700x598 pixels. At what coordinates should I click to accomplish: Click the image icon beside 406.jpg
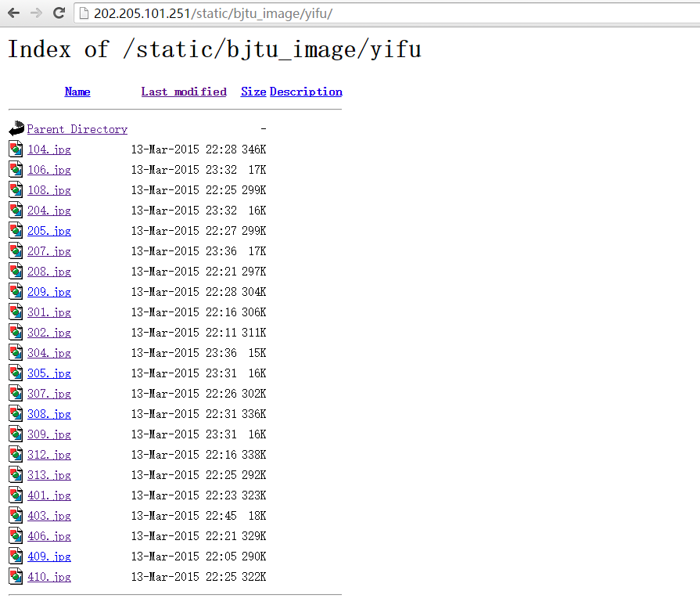pos(16,535)
